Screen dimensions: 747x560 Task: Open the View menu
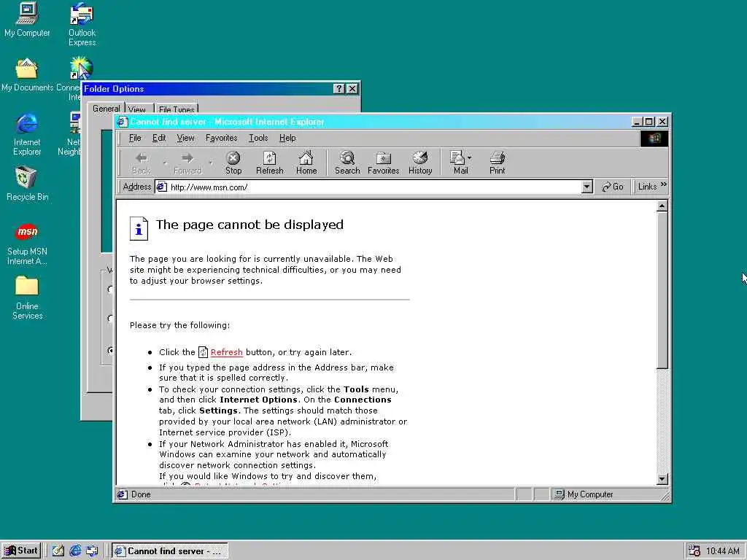[185, 138]
